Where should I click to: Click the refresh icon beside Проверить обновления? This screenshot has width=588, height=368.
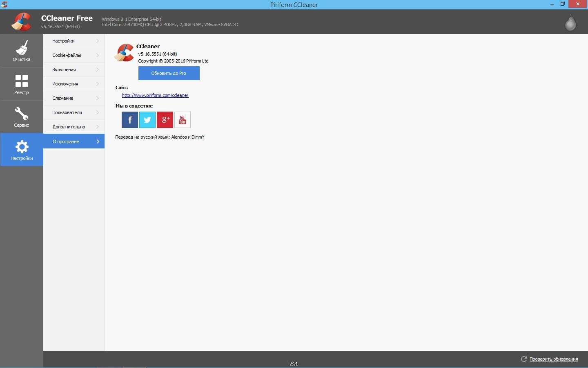point(524,359)
